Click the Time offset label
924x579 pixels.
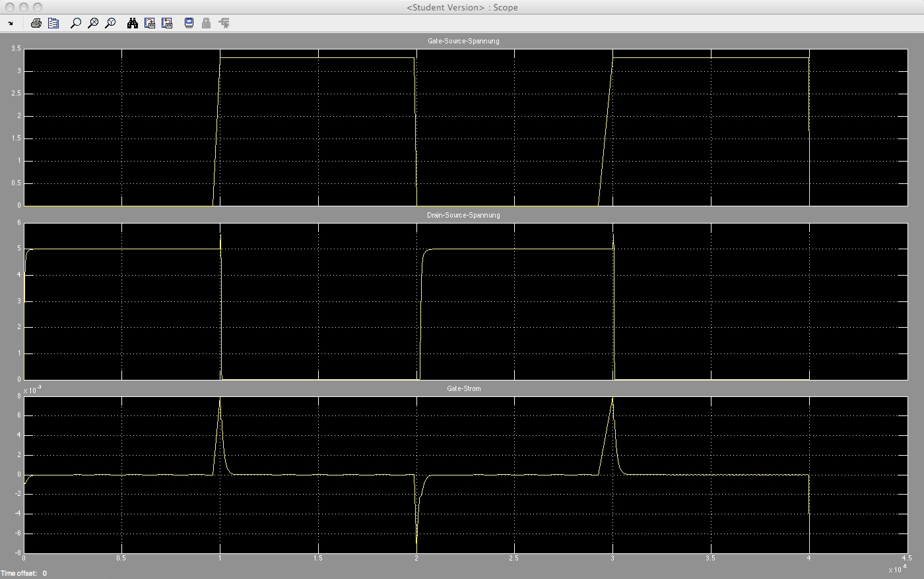tap(19, 573)
